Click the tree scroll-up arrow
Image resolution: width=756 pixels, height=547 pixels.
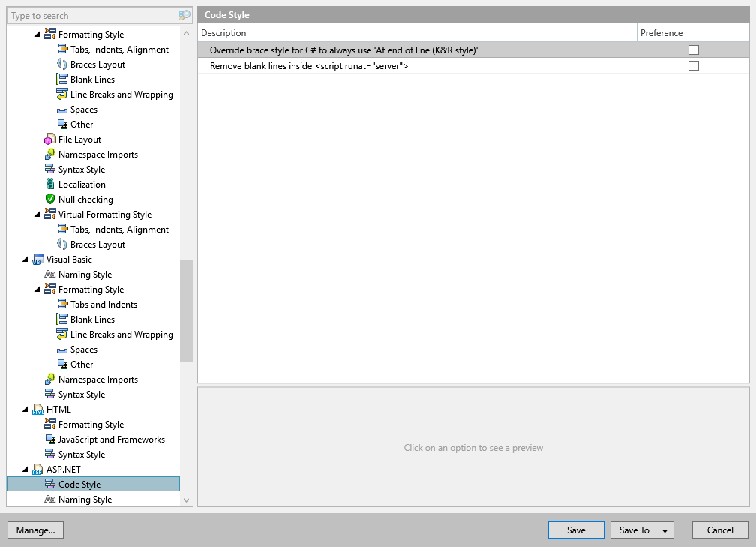186,33
